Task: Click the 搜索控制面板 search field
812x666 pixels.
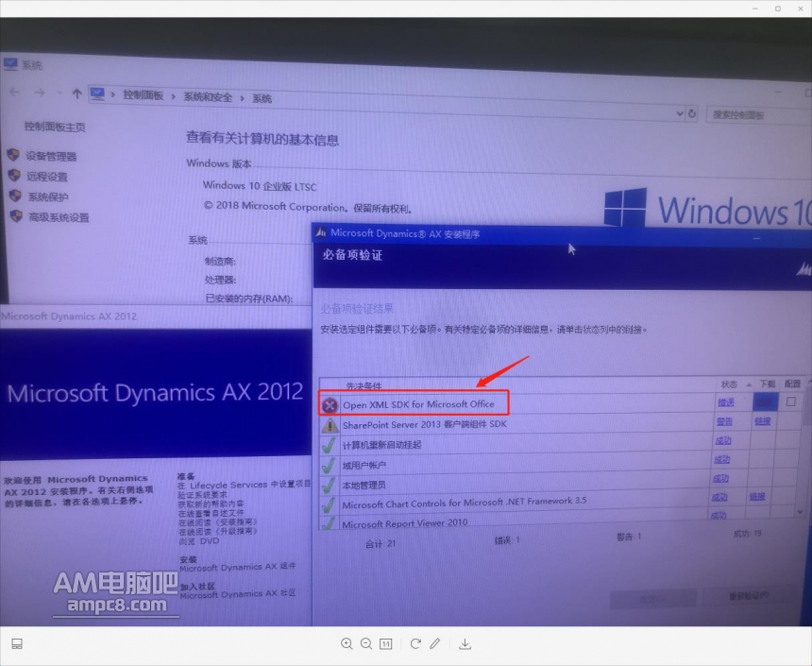Action: point(757,115)
